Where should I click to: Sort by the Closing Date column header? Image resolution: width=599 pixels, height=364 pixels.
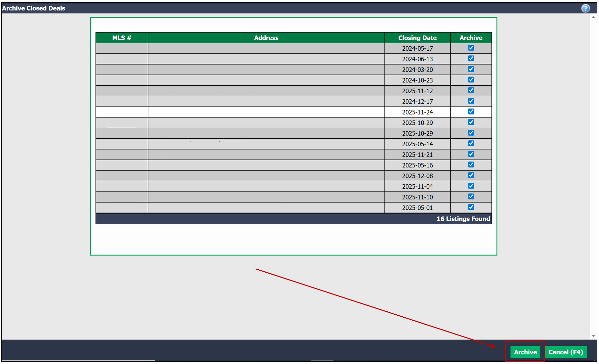coord(417,38)
